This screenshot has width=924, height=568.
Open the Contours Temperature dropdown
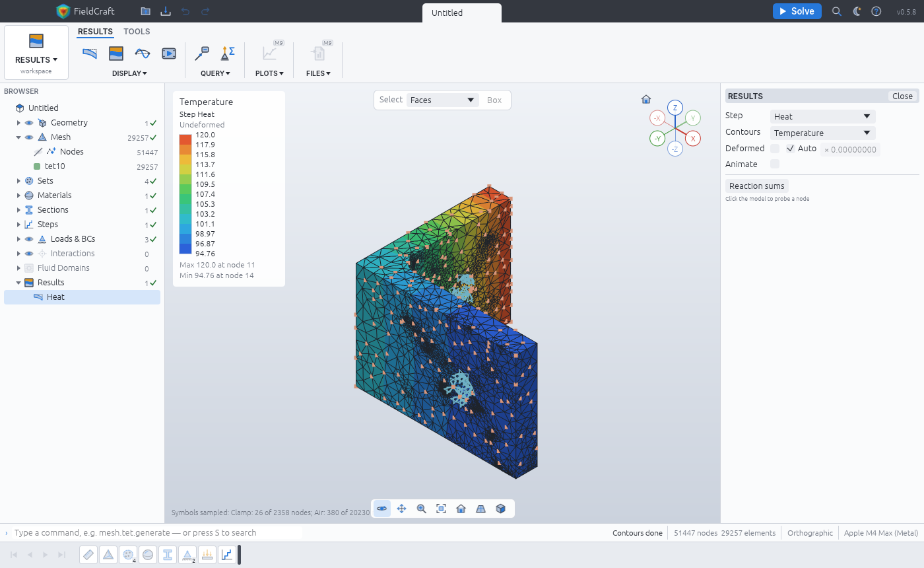[x=823, y=133]
